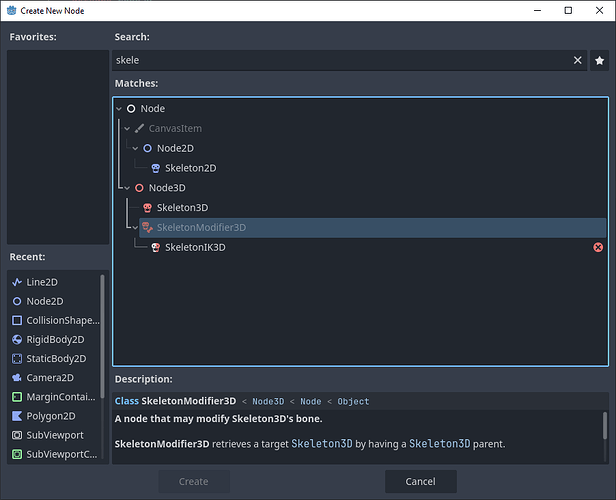
Task: Collapse the CanvasItem branch
Action: tap(127, 128)
